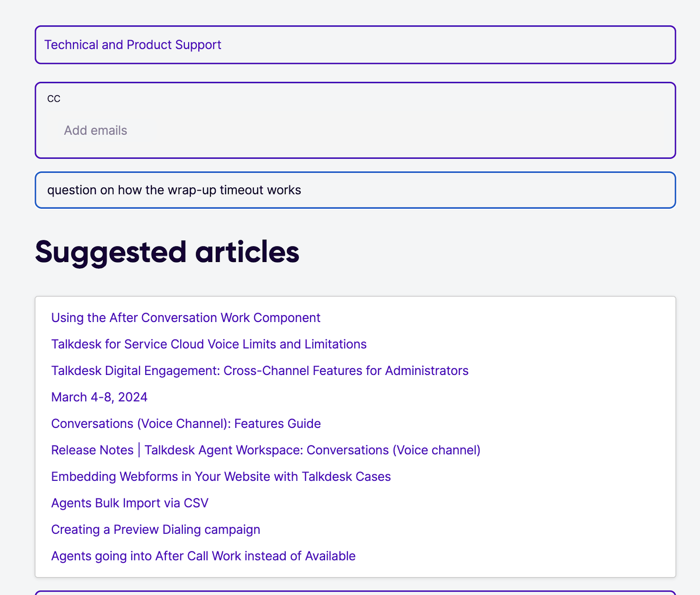Click inside the suggested articles panel
The width and height of the screenshot is (700, 595).
coord(525,437)
